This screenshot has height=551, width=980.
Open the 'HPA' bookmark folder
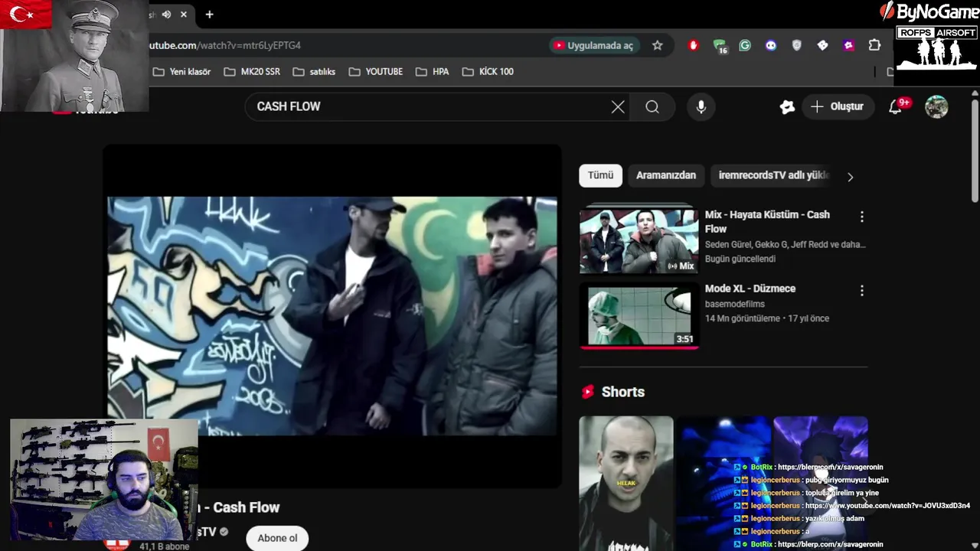point(433,71)
